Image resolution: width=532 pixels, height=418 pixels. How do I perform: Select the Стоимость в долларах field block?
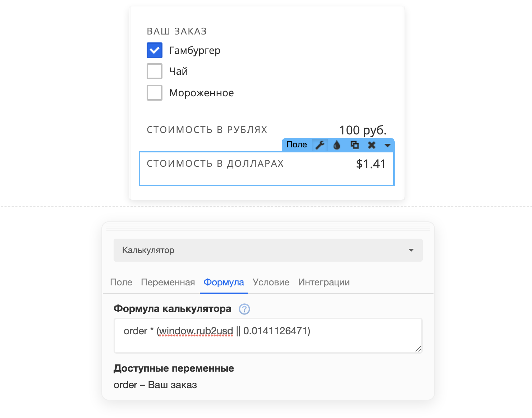(267, 169)
